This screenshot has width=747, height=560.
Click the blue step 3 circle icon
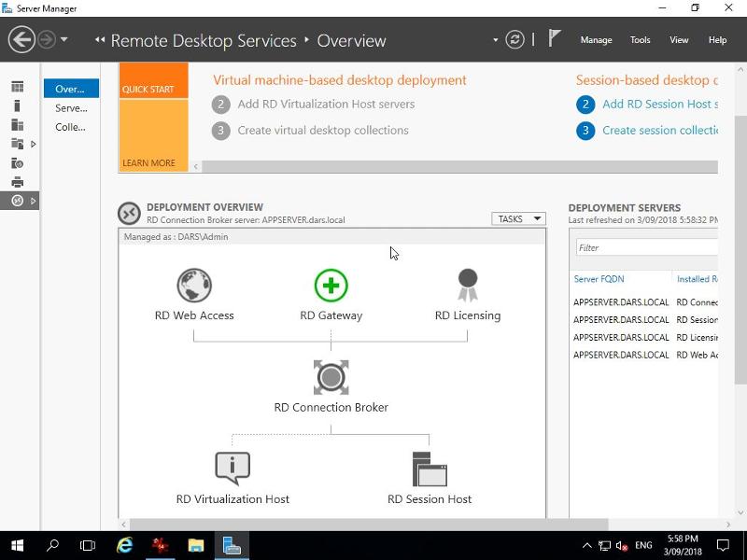585,131
